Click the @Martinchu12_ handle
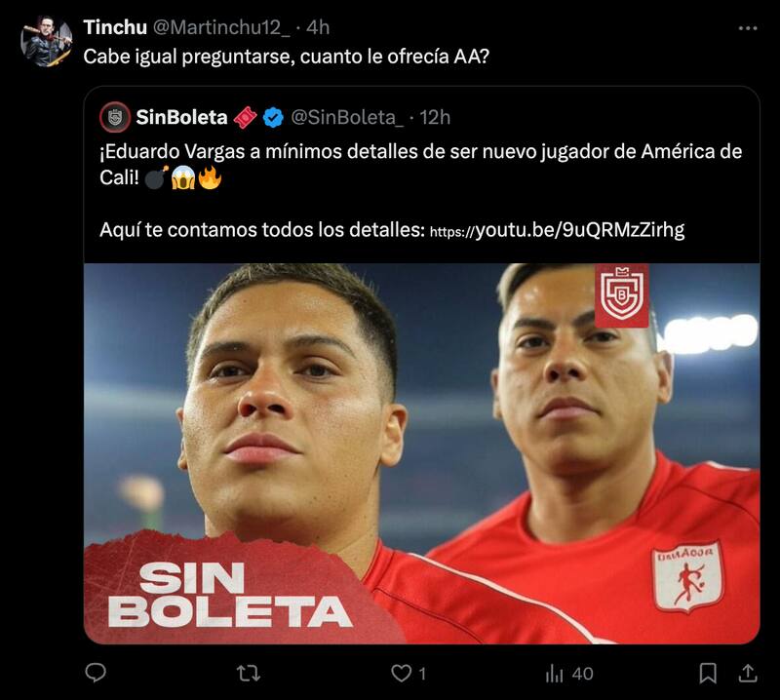This screenshot has height=700, width=780. [222, 27]
